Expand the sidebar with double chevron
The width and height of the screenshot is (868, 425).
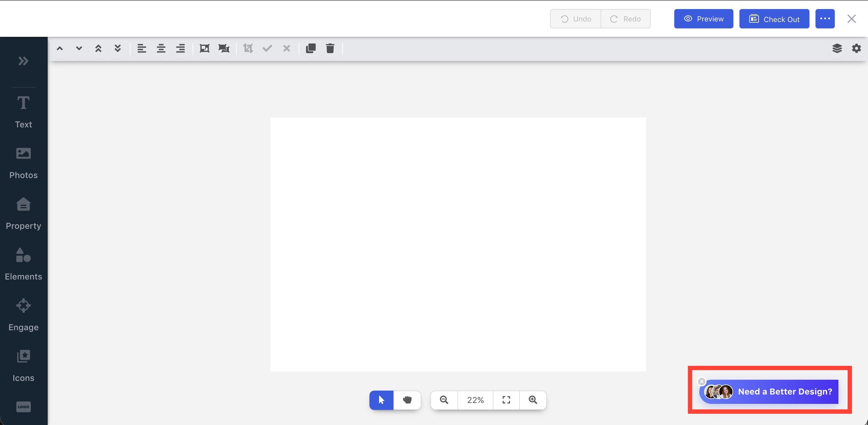[23, 61]
